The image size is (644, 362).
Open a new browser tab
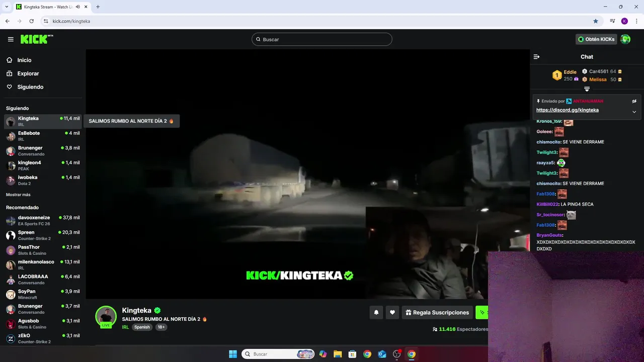(98, 7)
